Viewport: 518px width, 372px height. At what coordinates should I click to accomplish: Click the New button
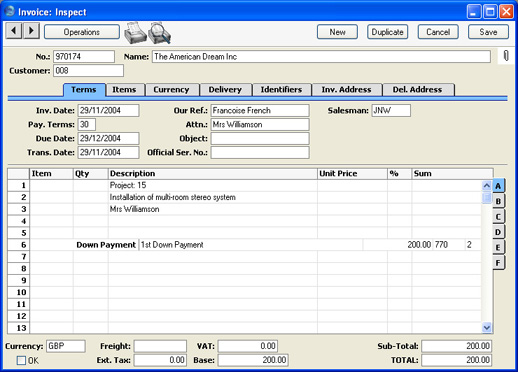(337, 32)
